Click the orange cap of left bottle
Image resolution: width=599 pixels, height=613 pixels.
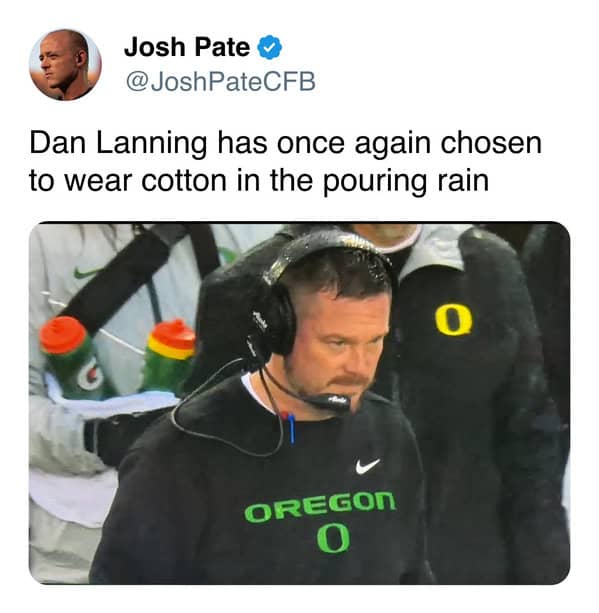point(63,334)
